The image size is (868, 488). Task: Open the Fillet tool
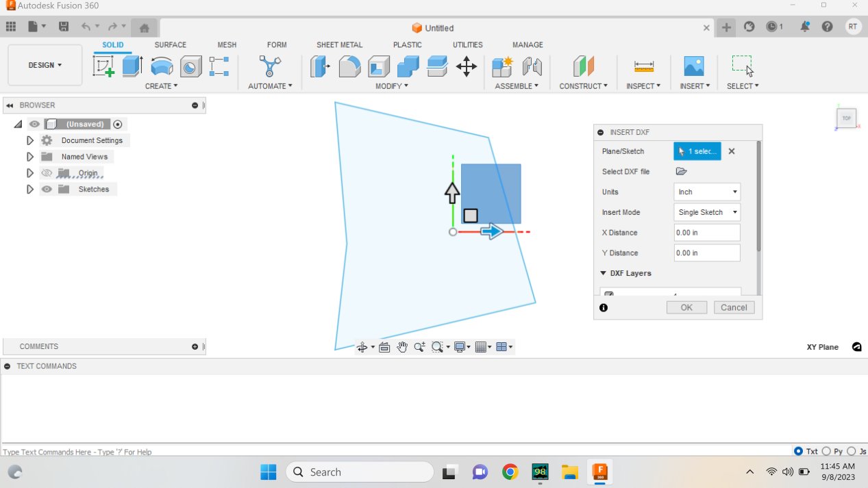[349, 66]
